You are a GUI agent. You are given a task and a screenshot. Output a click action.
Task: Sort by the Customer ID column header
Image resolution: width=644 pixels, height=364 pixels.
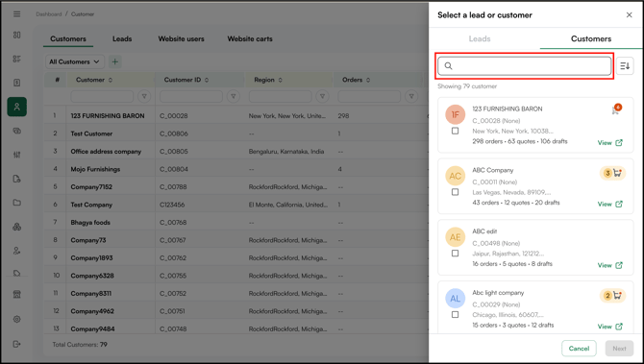point(186,80)
